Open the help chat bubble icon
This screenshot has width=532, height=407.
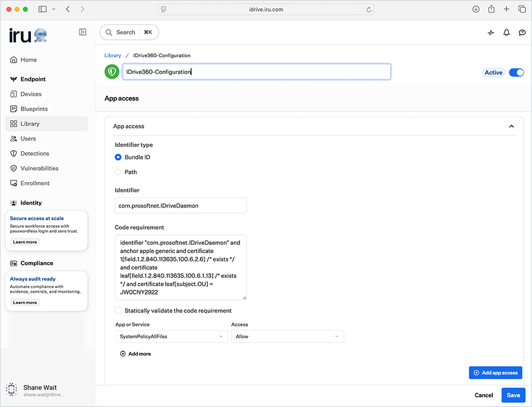click(522, 33)
